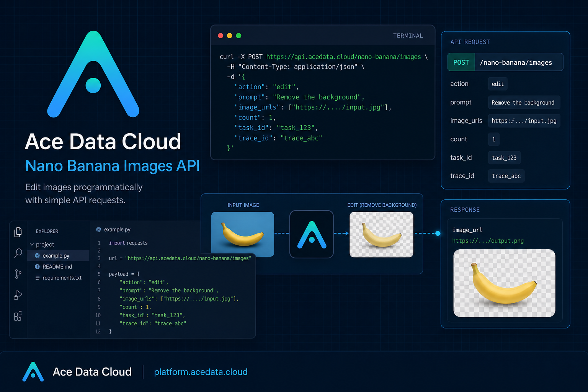Image resolution: width=588 pixels, height=392 pixels.
Task: Click the "trace_id" line in the terminal
Action: pyautogui.click(x=278, y=138)
